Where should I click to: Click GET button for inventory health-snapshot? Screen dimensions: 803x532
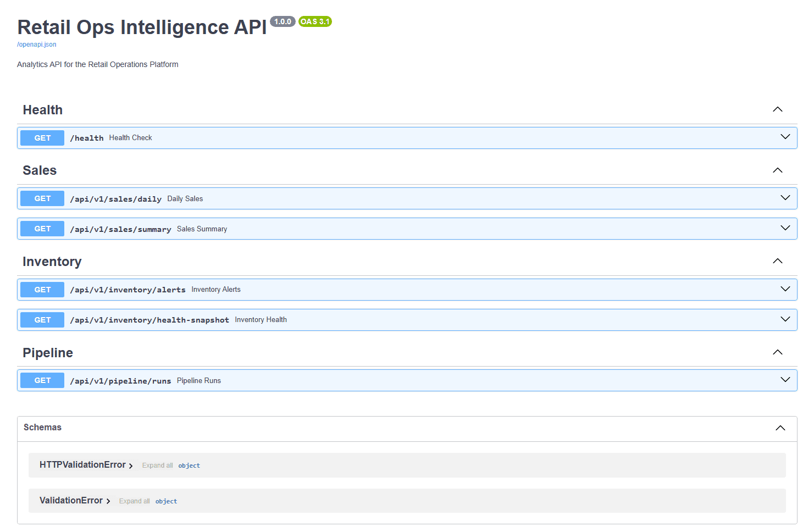tap(42, 320)
